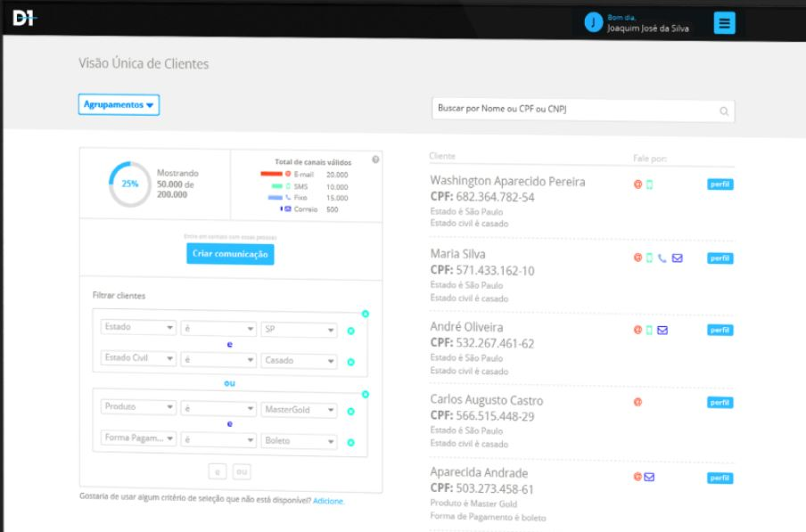806x532 pixels.
Task: Click email icon for Carlos Augusto Castro
Action: point(637,402)
